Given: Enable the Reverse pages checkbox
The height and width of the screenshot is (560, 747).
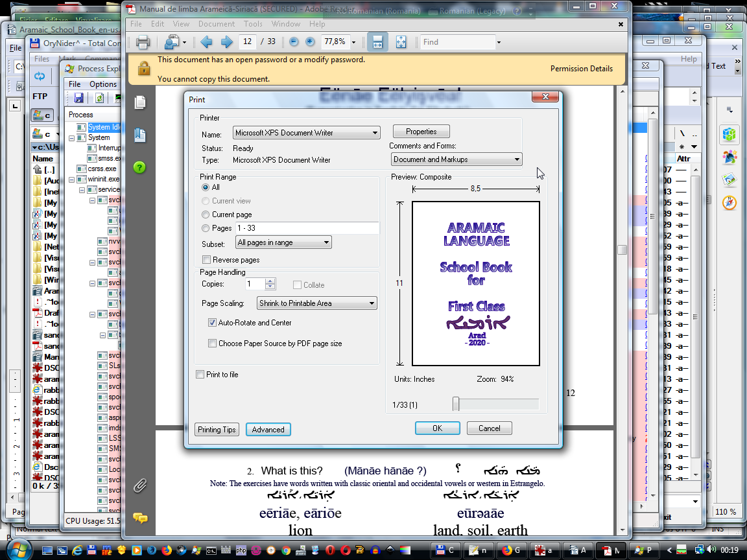Looking at the screenshot, I should click(207, 260).
